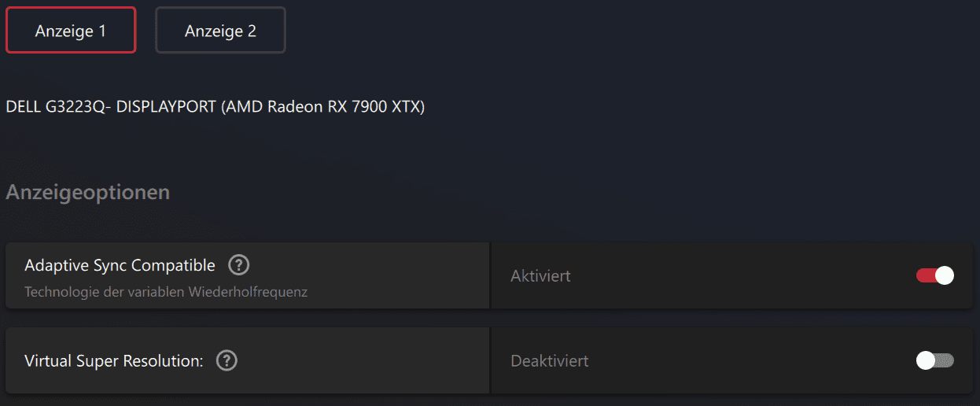Select the Virtual Super Resolution label

[114, 361]
